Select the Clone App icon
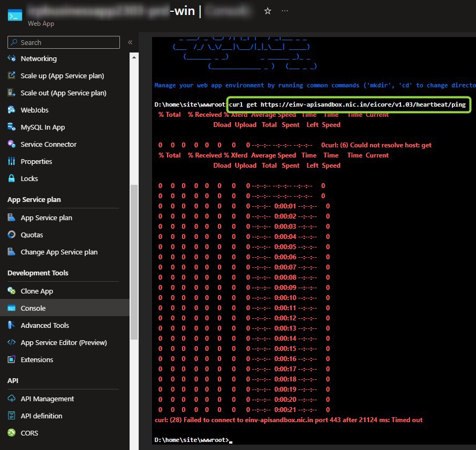The width and height of the screenshot is (476, 450). 11,291
